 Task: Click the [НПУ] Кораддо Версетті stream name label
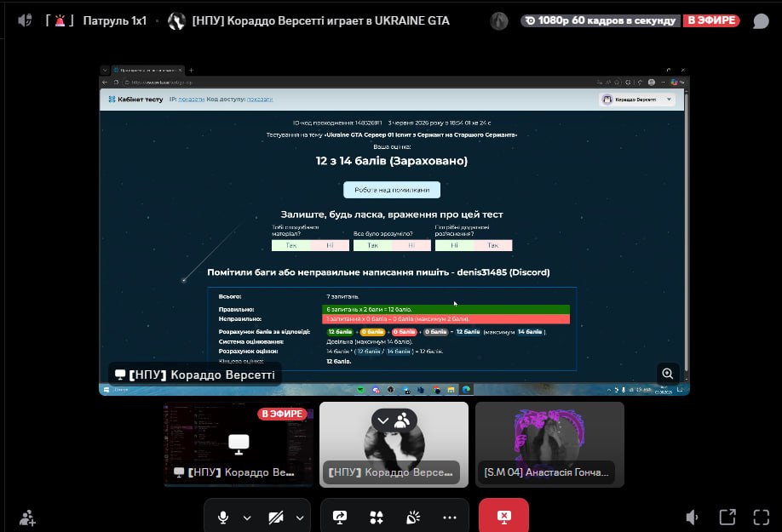coord(195,375)
